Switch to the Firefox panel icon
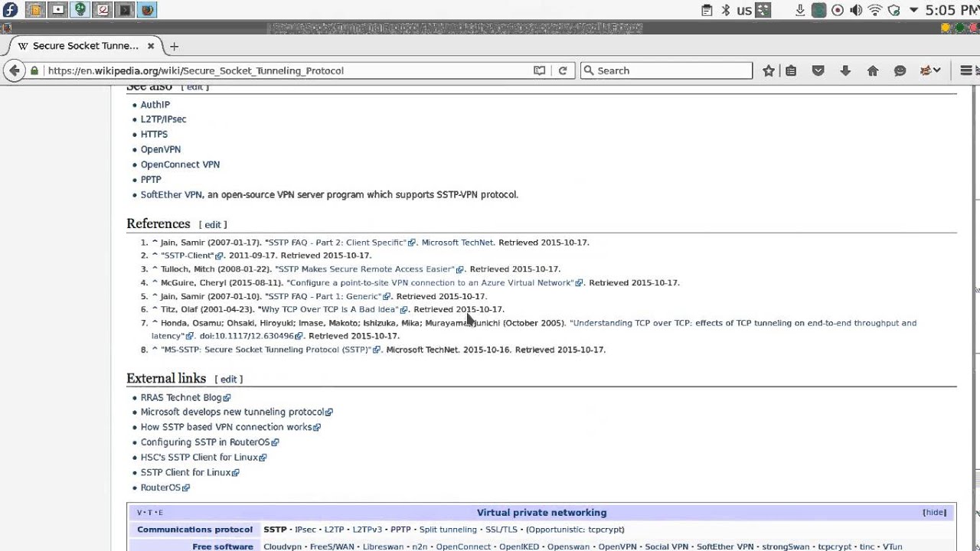The height and width of the screenshot is (551, 980). (x=149, y=10)
